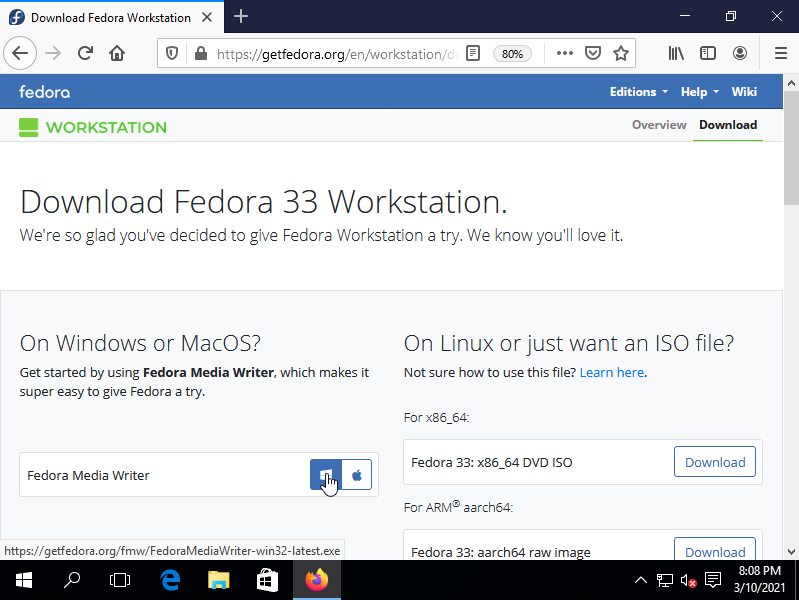Reset the 80% zoom level badge
Image resolution: width=799 pixels, height=600 pixels.
(x=512, y=54)
